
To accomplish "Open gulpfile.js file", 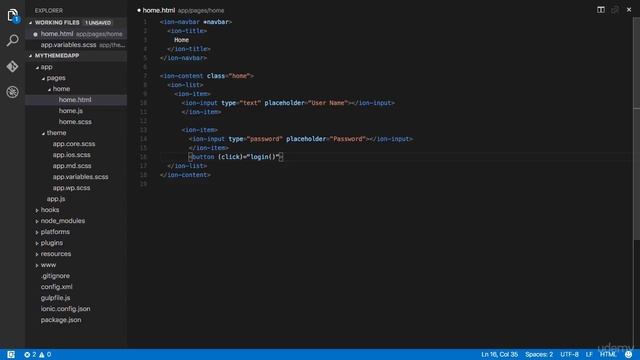I will tap(56, 298).
